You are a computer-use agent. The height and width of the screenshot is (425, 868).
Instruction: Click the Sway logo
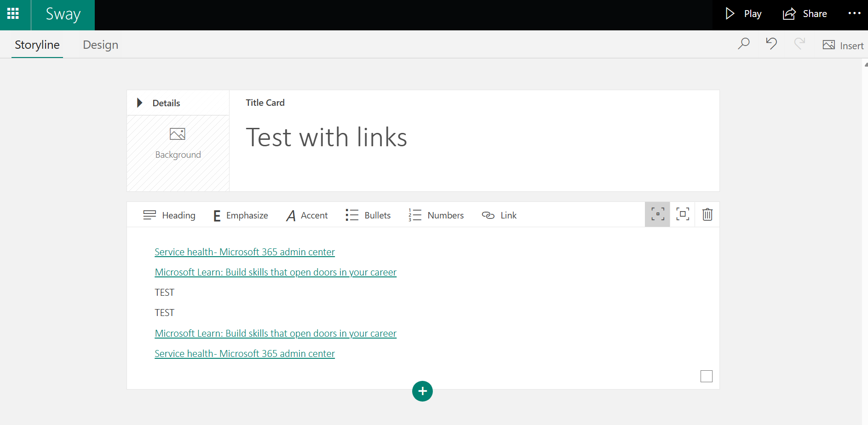63,14
